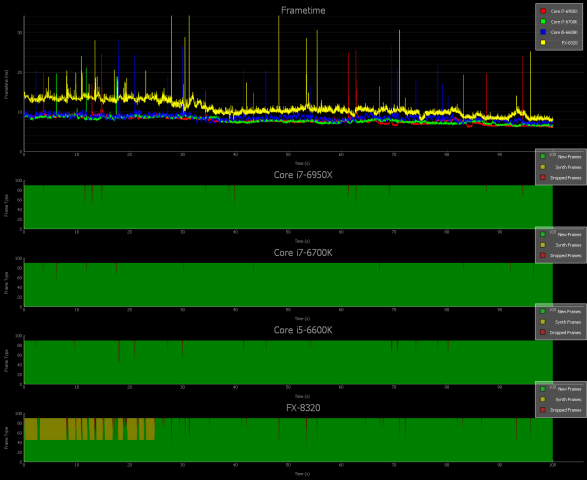Click the Frametime (ms) vertical axis label
This screenshot has width=587, height=480.
point(6,84)
